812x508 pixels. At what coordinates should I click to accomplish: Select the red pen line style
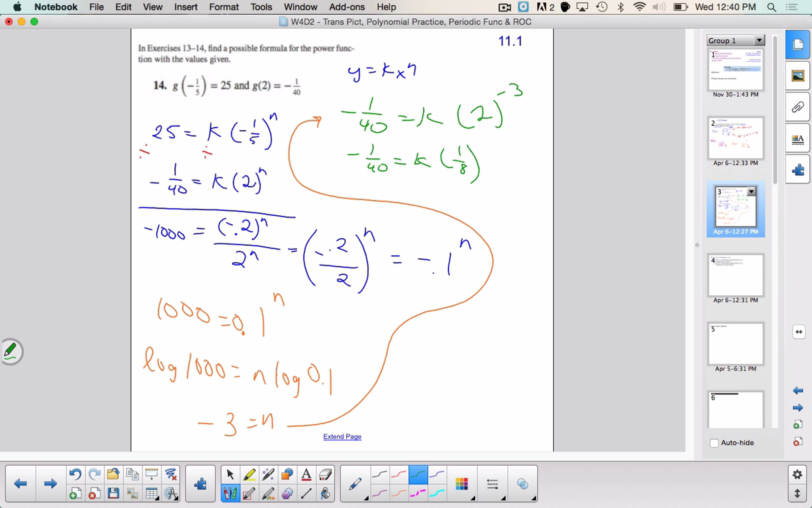tap(399, 474)
